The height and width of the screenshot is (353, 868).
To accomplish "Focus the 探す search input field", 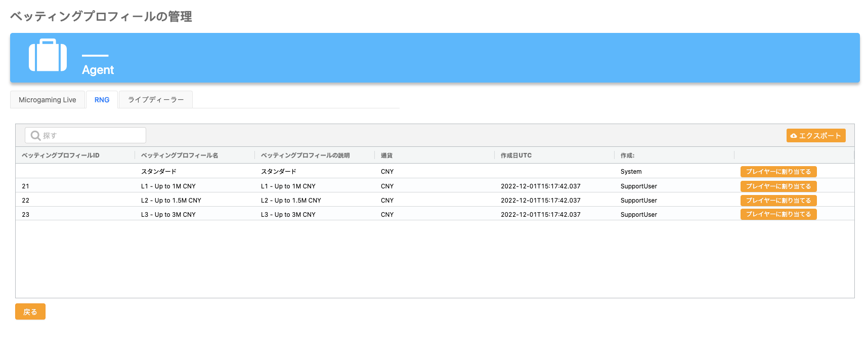I will [x=91, y=136].
